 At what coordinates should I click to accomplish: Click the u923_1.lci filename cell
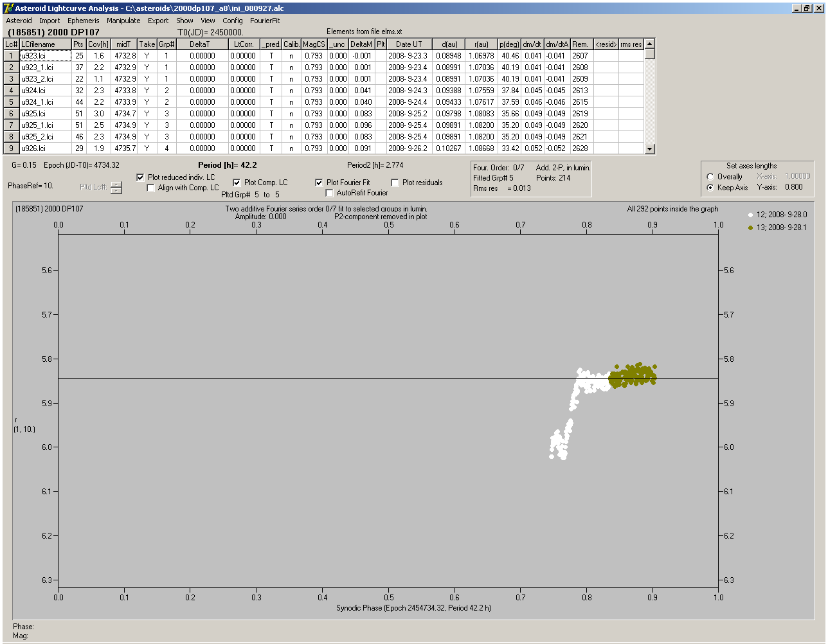45,67
